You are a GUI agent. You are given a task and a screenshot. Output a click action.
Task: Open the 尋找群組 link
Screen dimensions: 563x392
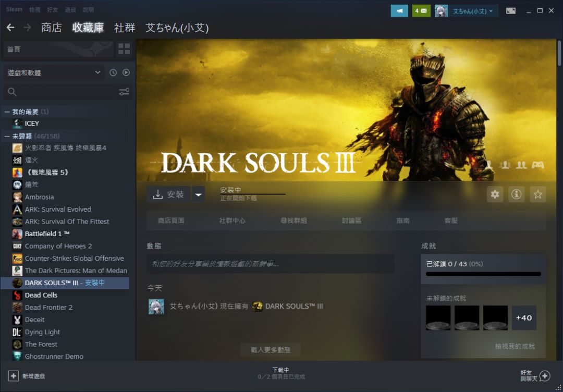(293, 221)
